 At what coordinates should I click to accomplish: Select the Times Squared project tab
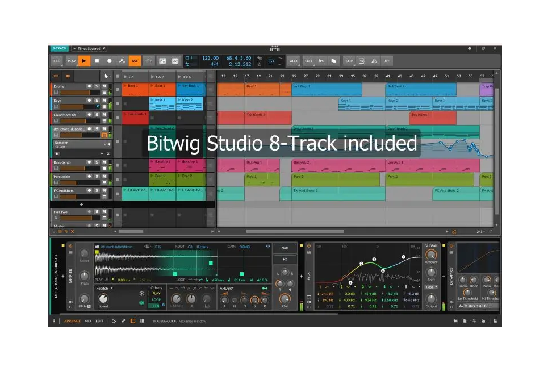90,49
